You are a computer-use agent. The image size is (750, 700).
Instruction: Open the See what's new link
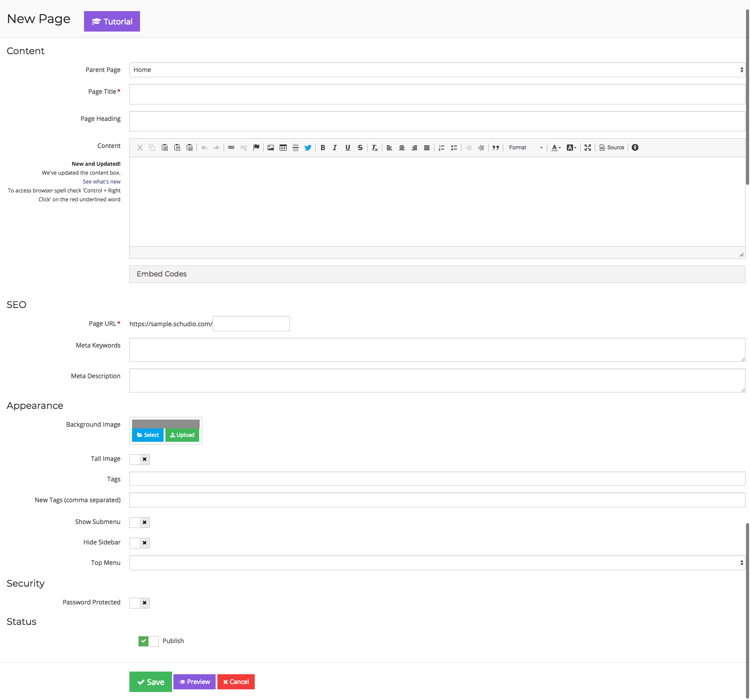click(101, 181)
